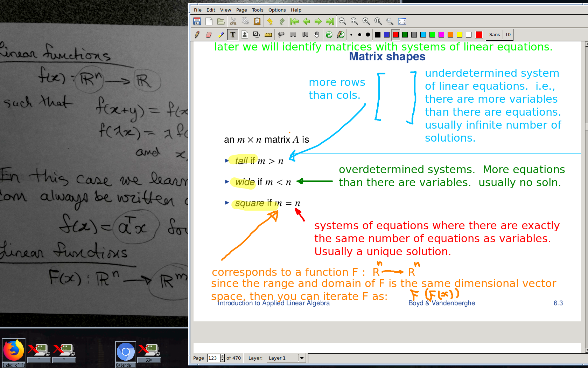The height and width of the screenshot is (368, 588).
Task: Click the Save floppy disk icon
Action: (197, 21)
